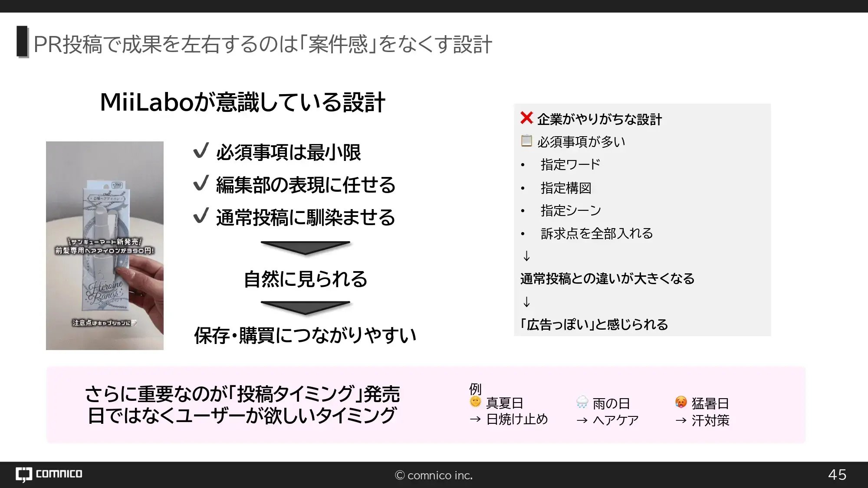Click the hot face emoji by 猛暑日
This screenshot has width=868, height=488.
681,402
